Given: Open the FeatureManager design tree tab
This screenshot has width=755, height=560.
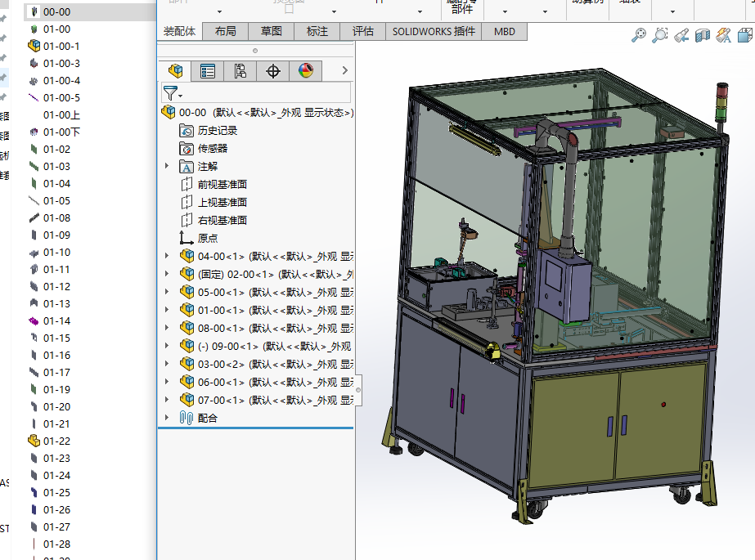Looking at the screenshot, I should point(175,71).
